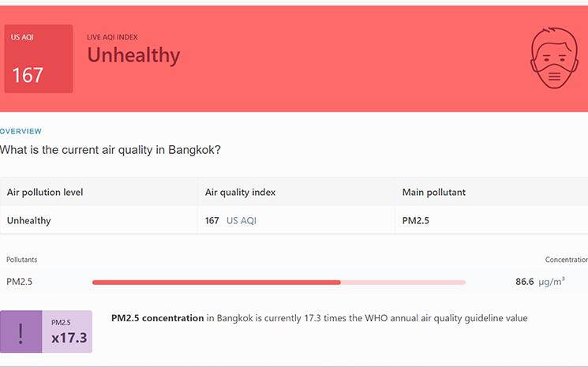Click the Concentration column label
This screenshot has width=588, height=367.
[x=566, y=260]
